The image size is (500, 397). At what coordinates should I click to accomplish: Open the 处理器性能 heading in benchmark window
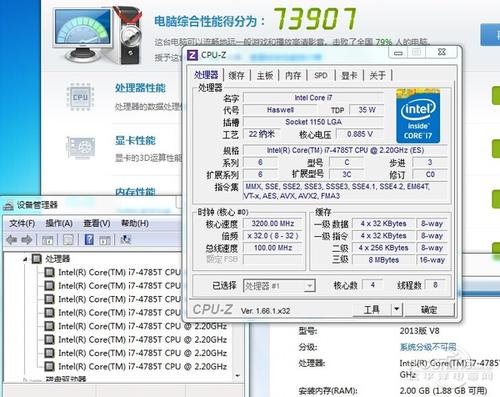click(140, 88)
